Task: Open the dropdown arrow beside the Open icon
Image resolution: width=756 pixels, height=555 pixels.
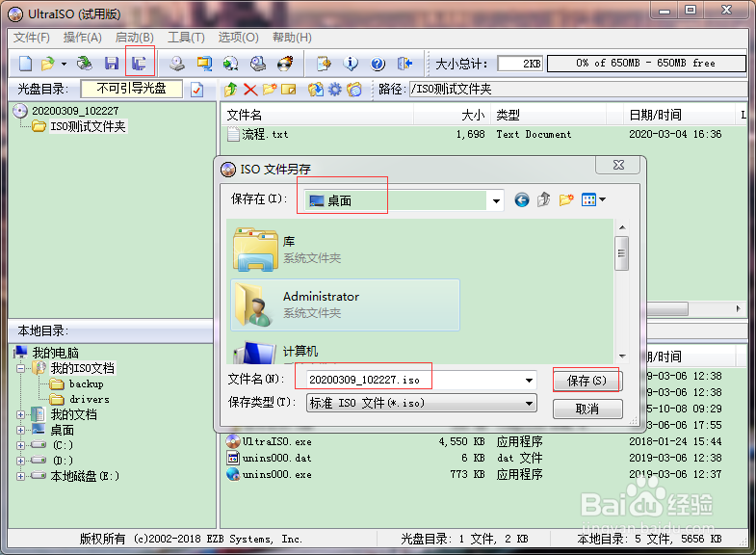Action: tap(64, 64)
